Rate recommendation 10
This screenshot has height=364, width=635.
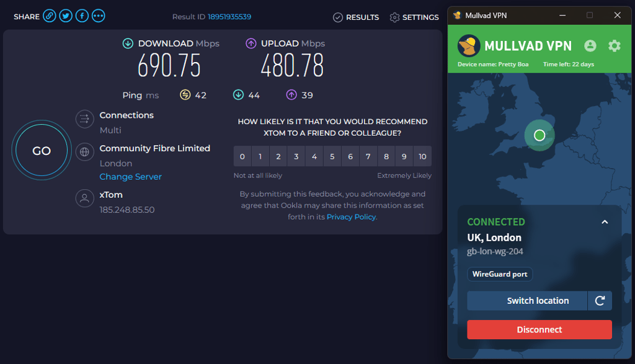tap(422, 156)
